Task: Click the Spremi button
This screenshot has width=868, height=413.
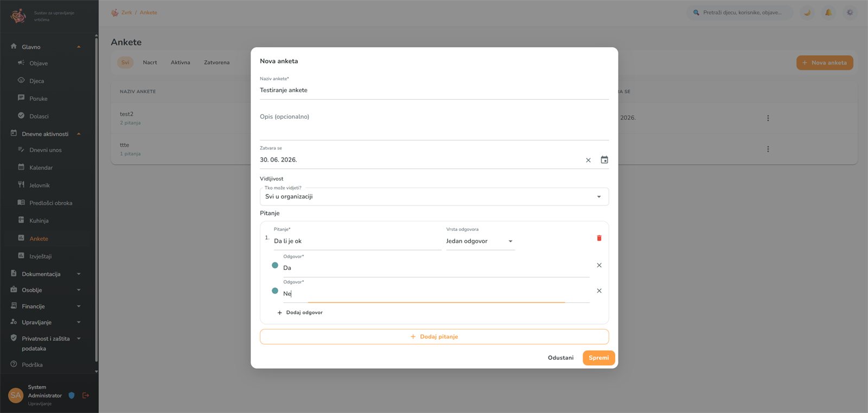Action: 599,358
